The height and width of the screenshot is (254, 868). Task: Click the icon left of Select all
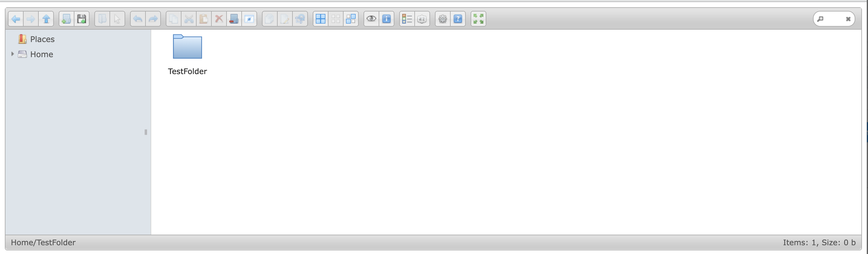click(300, 19)
